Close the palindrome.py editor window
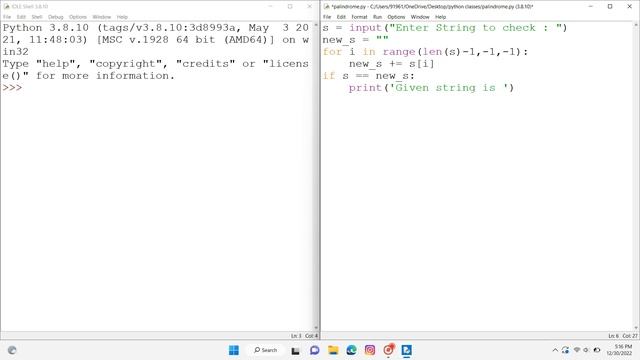This screenshot has width=640, height=360. (629, 7)
